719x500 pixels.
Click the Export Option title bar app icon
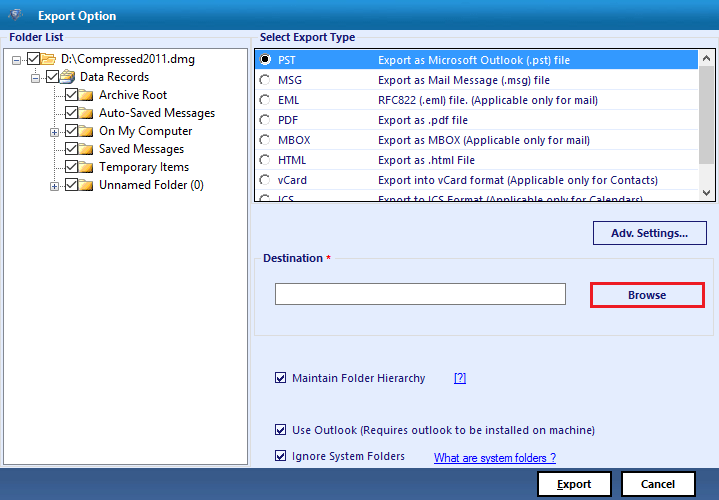coord(16,15)
